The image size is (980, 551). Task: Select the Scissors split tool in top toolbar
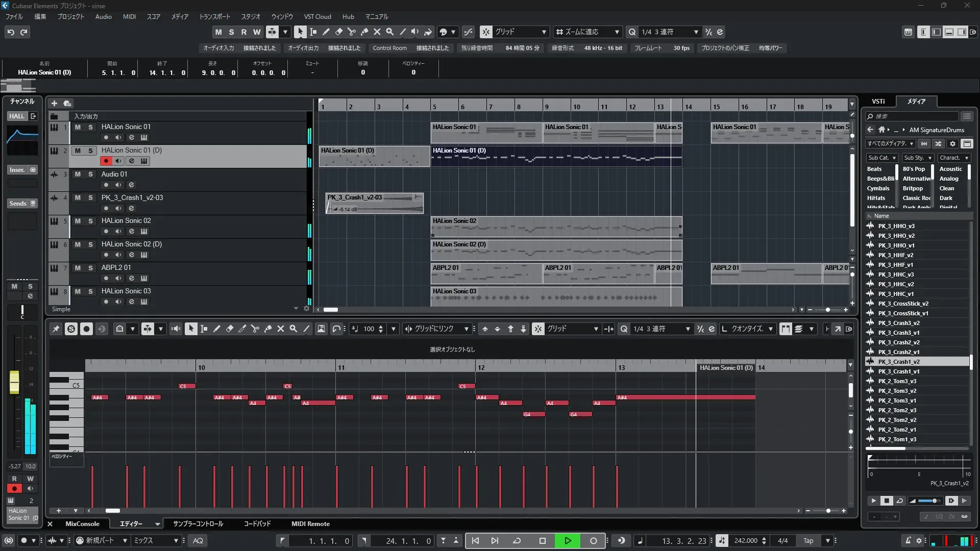pyautogui.click(x=351, y=32)
